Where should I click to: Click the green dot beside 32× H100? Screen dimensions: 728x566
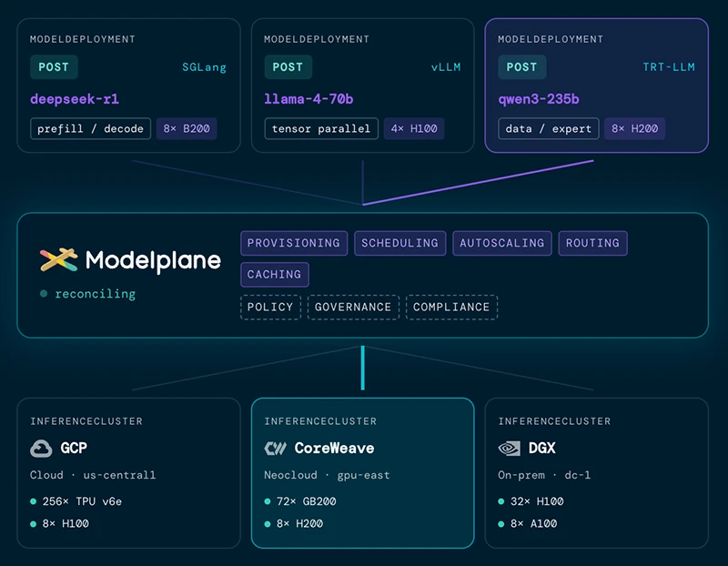(501, 501)
